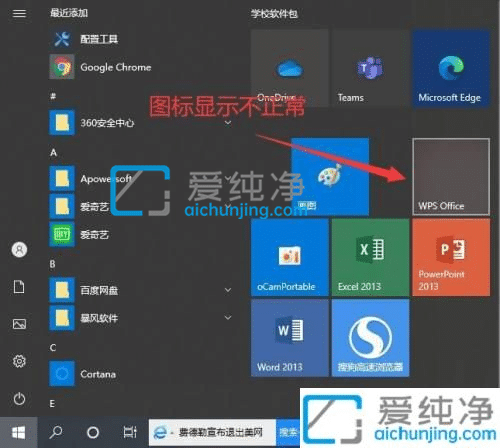500x448 pixels.
Task: Click the Cortana circle on taskbar
Action: coord(93,432)
